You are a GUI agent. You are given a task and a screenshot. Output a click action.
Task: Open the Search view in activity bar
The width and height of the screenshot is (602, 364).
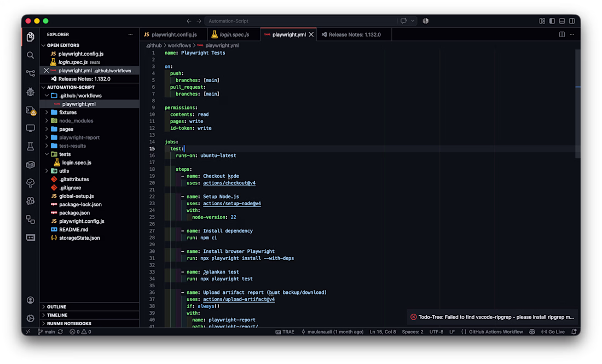(30, 55)
